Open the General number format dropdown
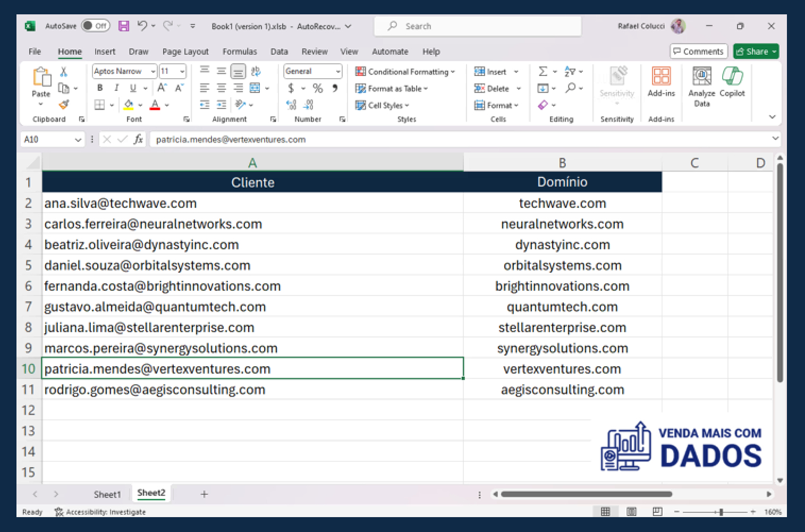 click(x=337, y=71)
